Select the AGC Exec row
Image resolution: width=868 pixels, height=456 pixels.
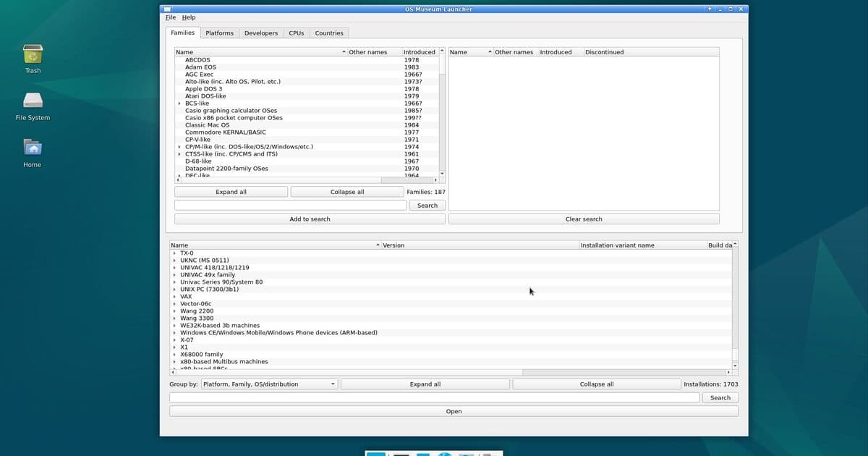click(x=307, y=75)
